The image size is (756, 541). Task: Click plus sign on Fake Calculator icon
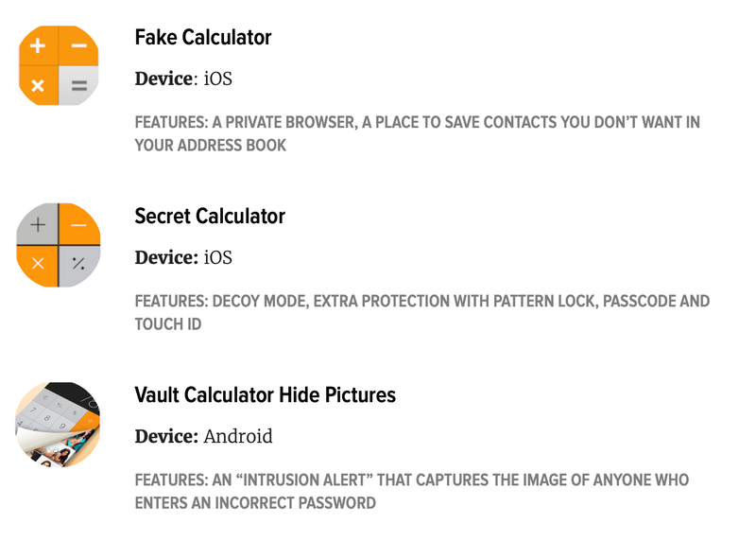38,45
